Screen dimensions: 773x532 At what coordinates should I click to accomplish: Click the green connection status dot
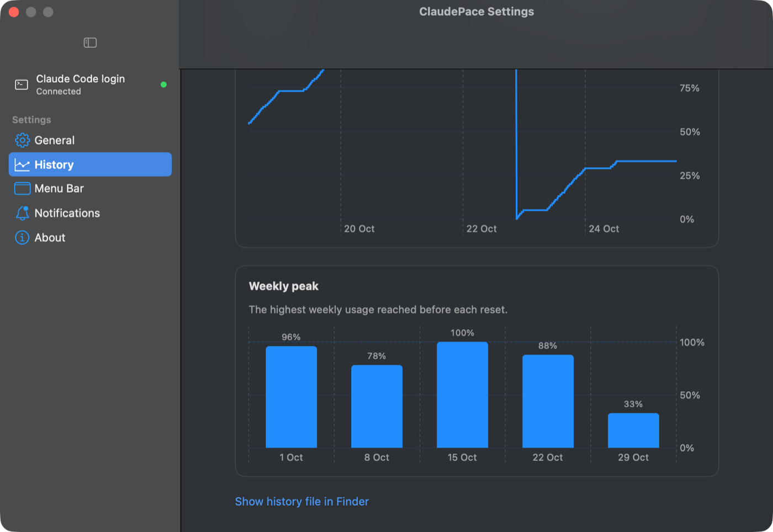coord(163,84)
